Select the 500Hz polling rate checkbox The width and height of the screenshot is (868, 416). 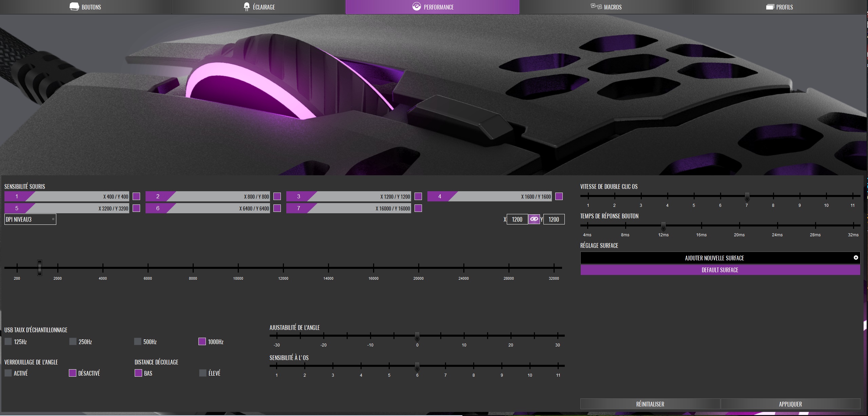(x=137, y=341)
